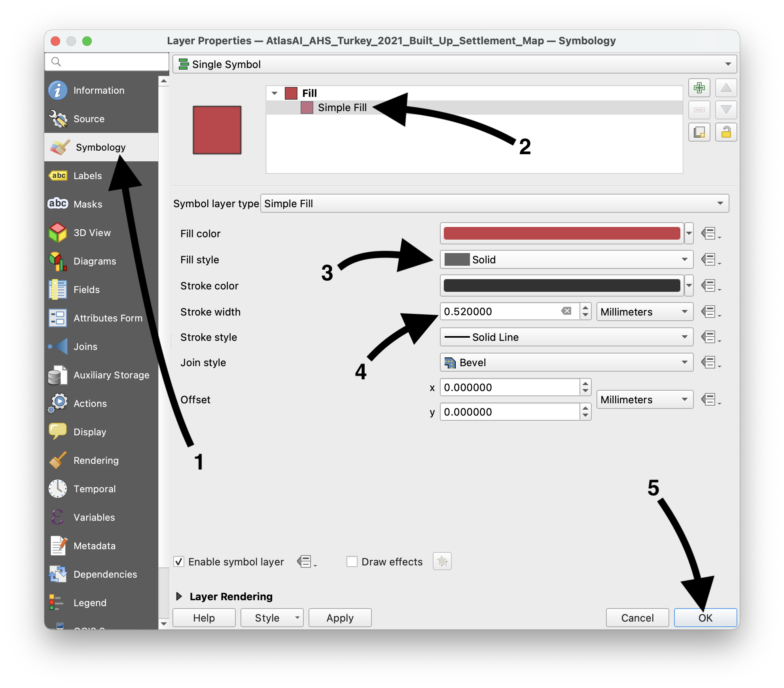Click the green plus add symbol layer button
This screenshot has width=784, height=688.
pyautogui.click(x=699, y=88)
